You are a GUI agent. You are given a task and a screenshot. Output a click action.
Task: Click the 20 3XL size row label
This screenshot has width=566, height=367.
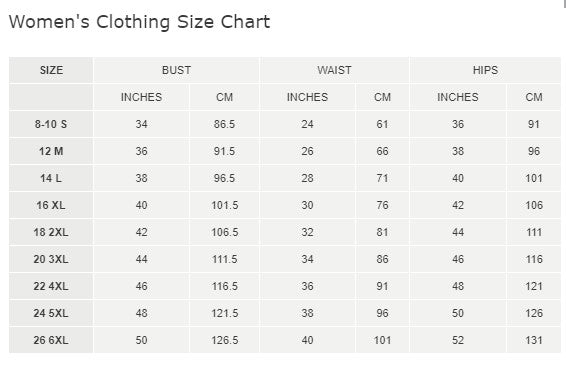point(51,259)
